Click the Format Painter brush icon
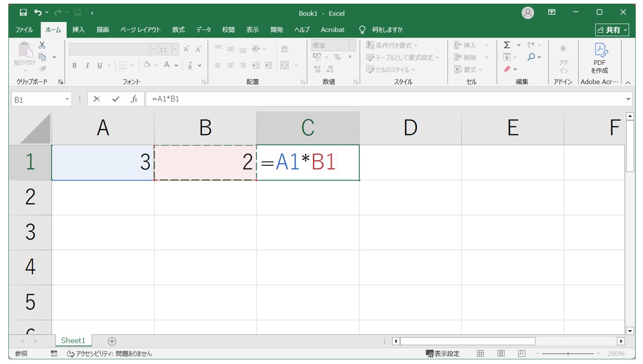This screenshot has height=364, width=643. tap(42, 68)
